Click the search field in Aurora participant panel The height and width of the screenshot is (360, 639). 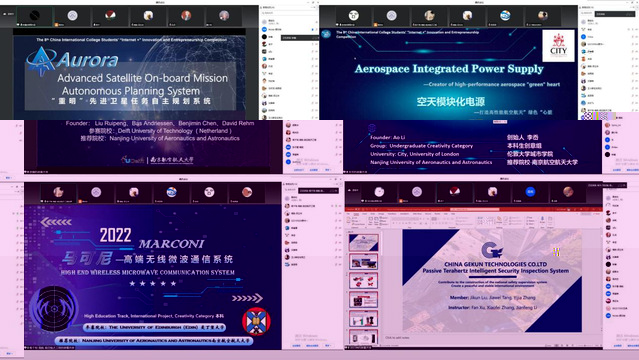289,13
